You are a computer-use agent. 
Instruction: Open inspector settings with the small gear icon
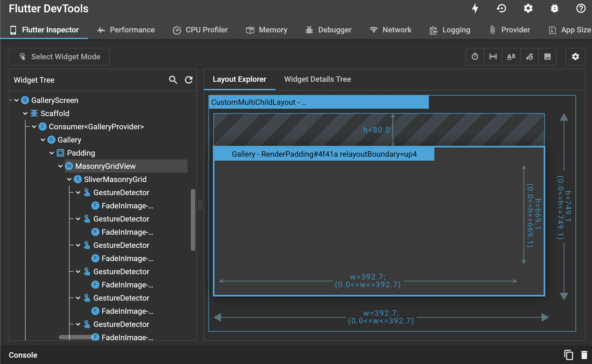pyautogui.click(x=575, y=57)
